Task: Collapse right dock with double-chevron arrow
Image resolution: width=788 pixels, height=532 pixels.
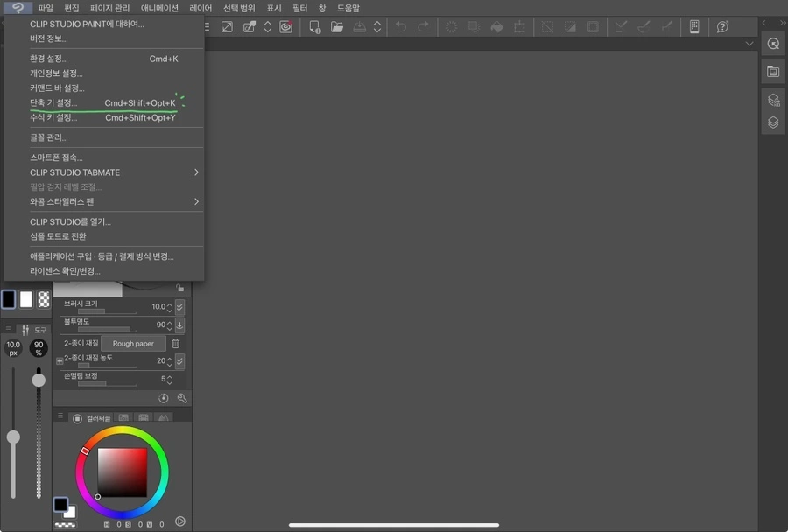Action: point(783,23)
